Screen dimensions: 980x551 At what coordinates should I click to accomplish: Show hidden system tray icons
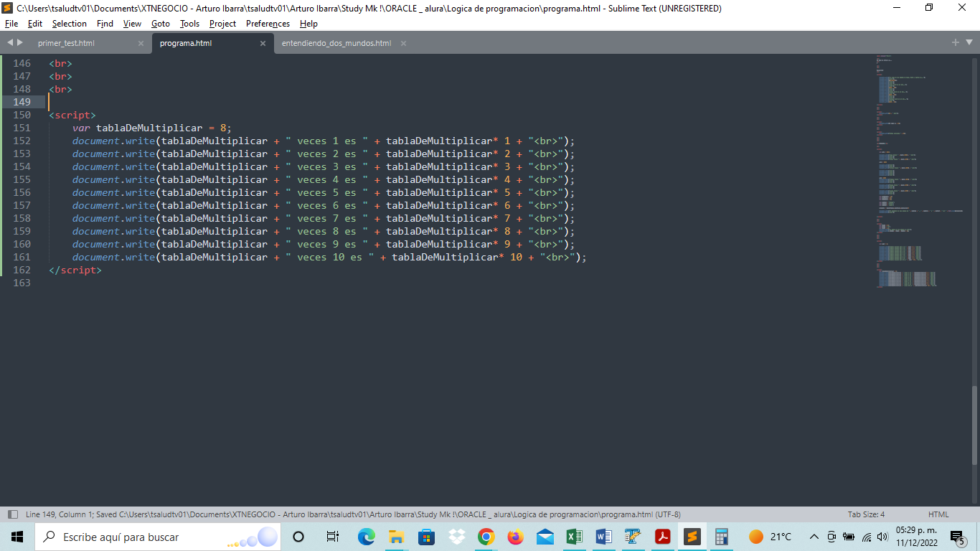(814, 537)
